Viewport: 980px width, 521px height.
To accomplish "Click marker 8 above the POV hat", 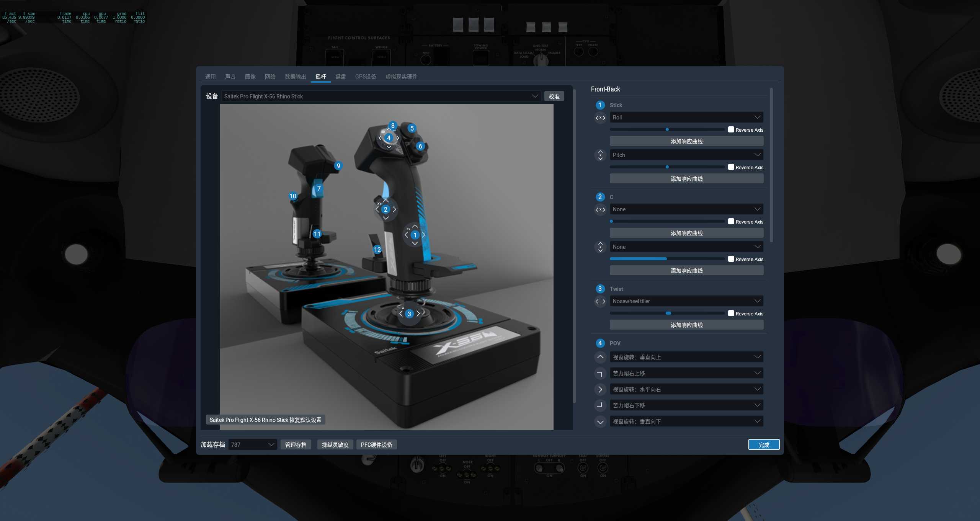I will tap(393, 126).
